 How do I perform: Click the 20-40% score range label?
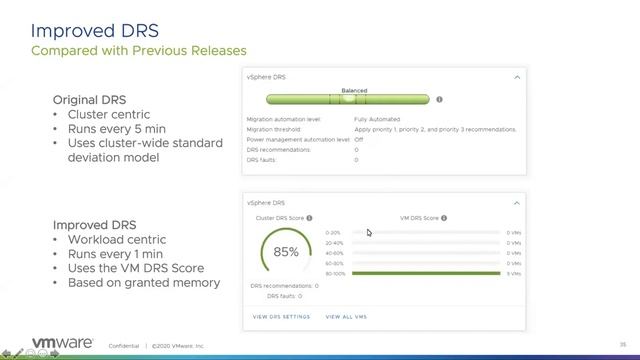pos(334,243)
